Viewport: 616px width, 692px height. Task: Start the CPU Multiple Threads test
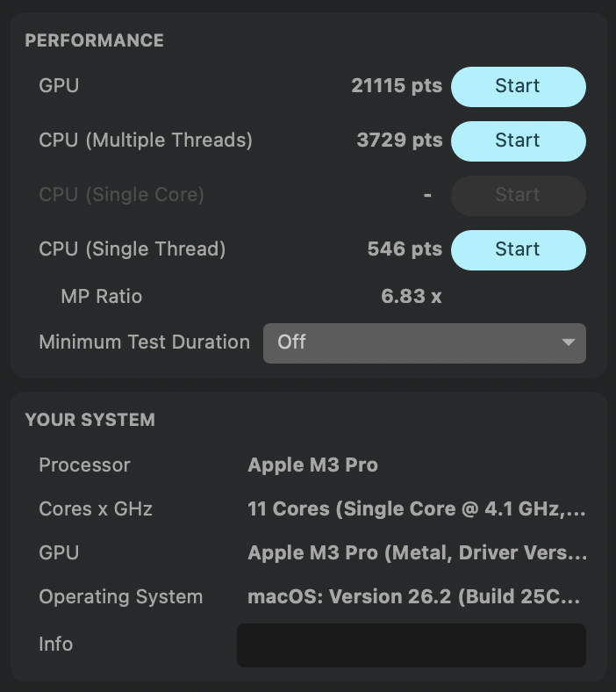point(518,141)
